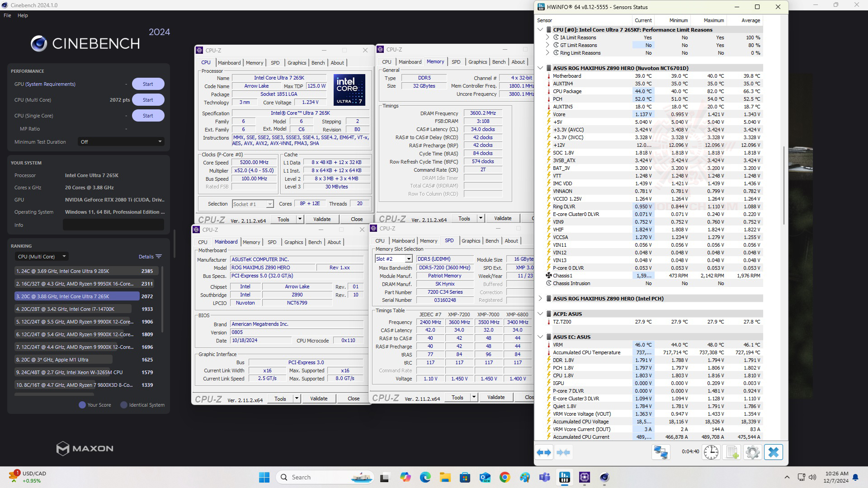Open the ranking filter icon next to Details
868x488 pixels.
pos(159,257)
